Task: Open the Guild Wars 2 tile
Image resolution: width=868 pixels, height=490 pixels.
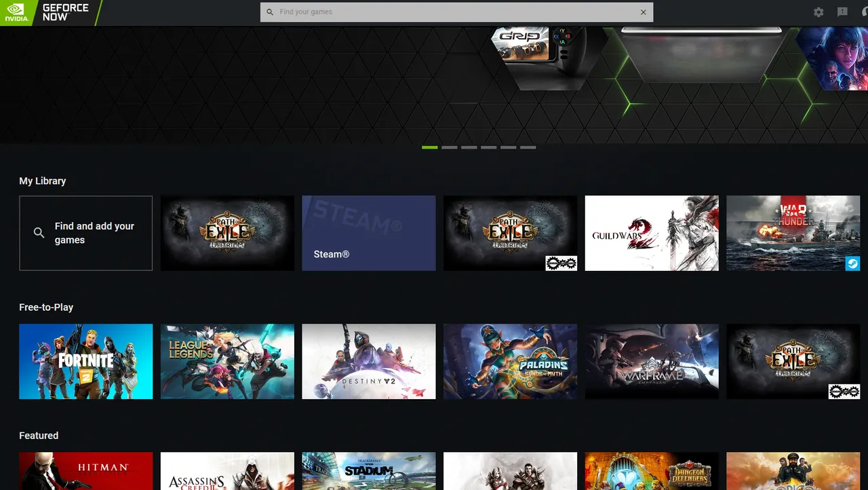Action: [652, 233]
